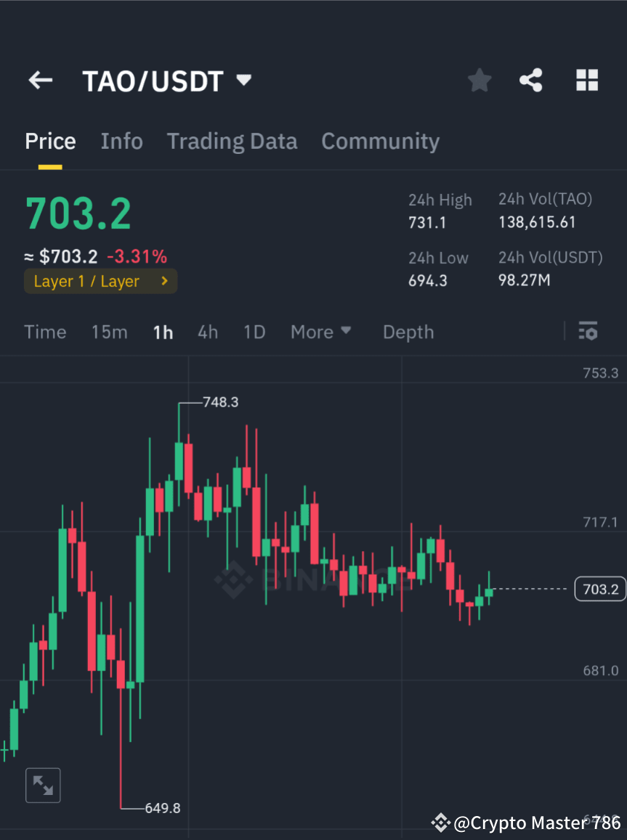The width and height of the screenshot is (627, 840).
Task: Open chart settings with the candle-settings icon
Action: 588,332
